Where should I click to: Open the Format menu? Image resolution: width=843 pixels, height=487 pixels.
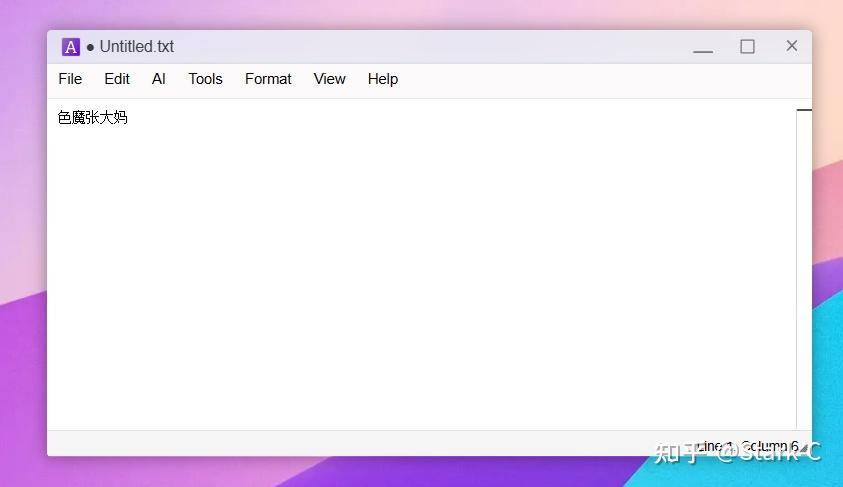pos(268,79)
